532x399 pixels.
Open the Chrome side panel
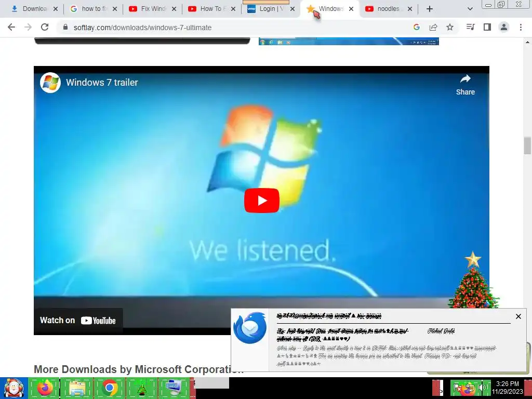click(x=487, y=27)
